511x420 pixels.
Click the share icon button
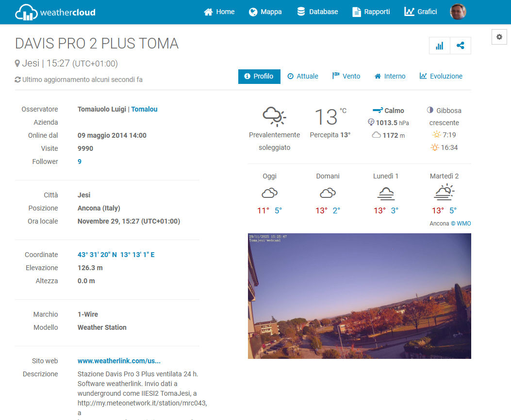point(461,46)
